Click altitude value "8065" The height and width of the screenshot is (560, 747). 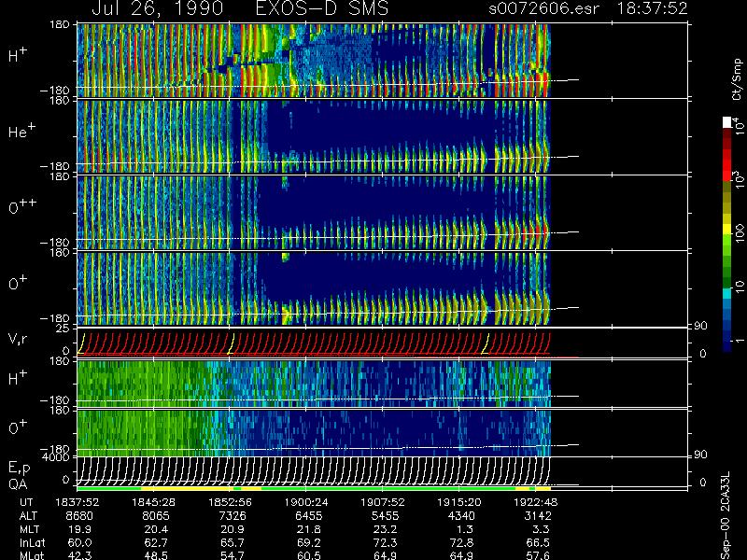156,516
